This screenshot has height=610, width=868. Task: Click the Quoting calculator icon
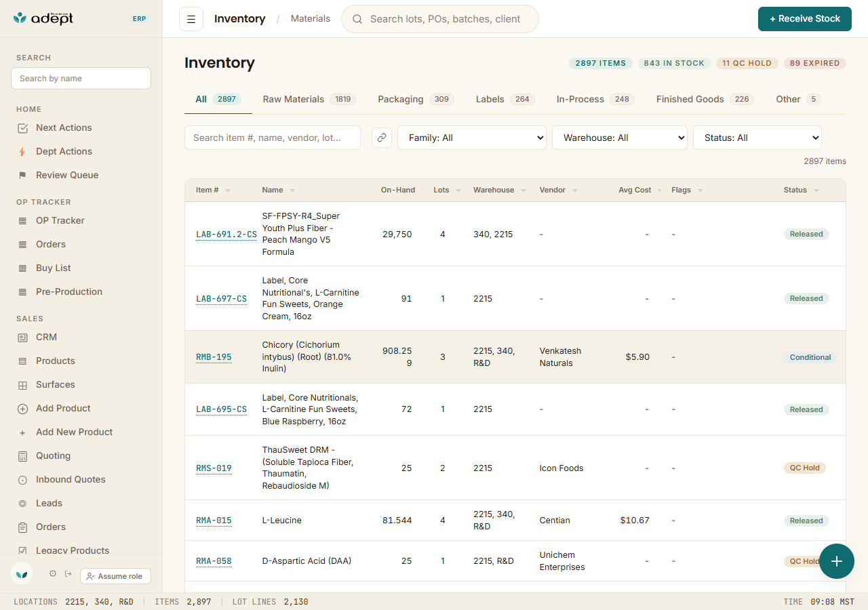[23, 456]
